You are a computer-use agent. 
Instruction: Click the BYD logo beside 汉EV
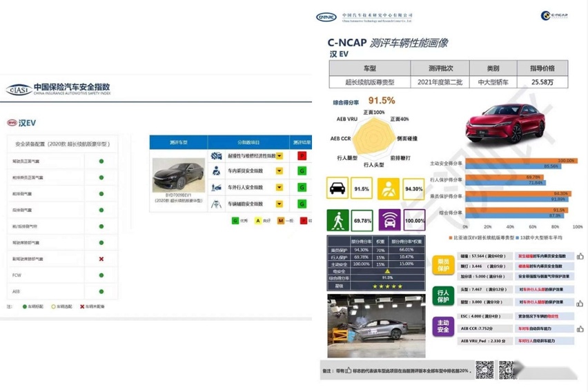pyautogui.click(x=12, y=123)
